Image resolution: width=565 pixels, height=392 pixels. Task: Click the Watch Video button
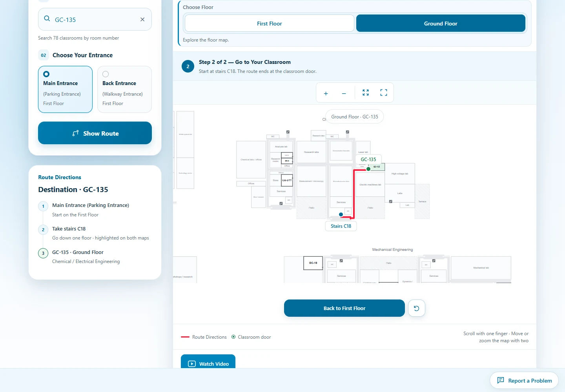[x=208, y=363]
